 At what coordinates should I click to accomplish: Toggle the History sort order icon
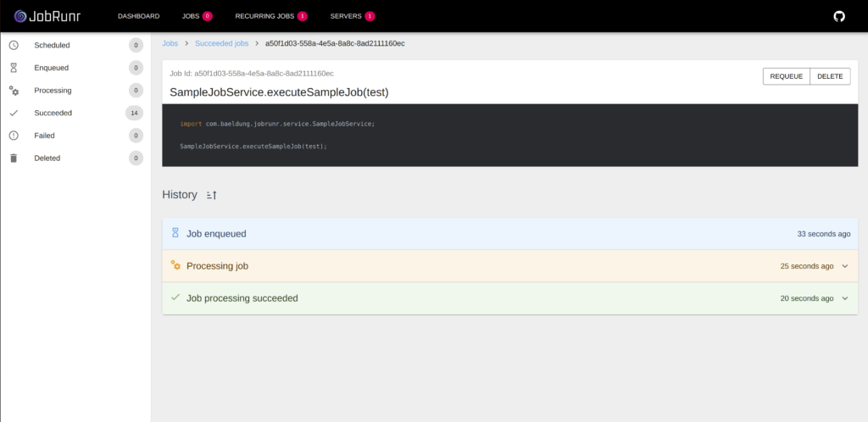click(x=212, y=195)
